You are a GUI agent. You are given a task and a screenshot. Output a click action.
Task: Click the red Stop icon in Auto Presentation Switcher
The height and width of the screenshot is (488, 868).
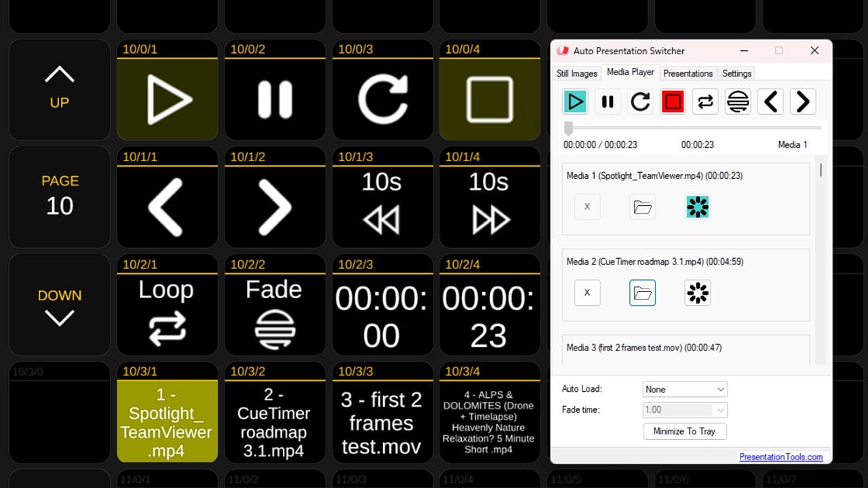673,102
